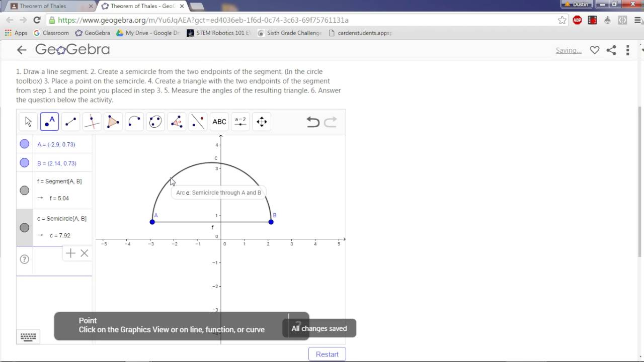Screen dimensions: 644x362
Task: Select the Polygon tool
Action: 113,122
